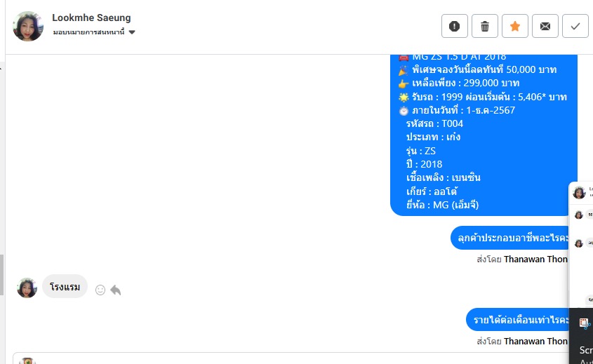This screenshot has height=364, width=593.
Task: Click the snipping tool notification icon
Action: point(584,323)
